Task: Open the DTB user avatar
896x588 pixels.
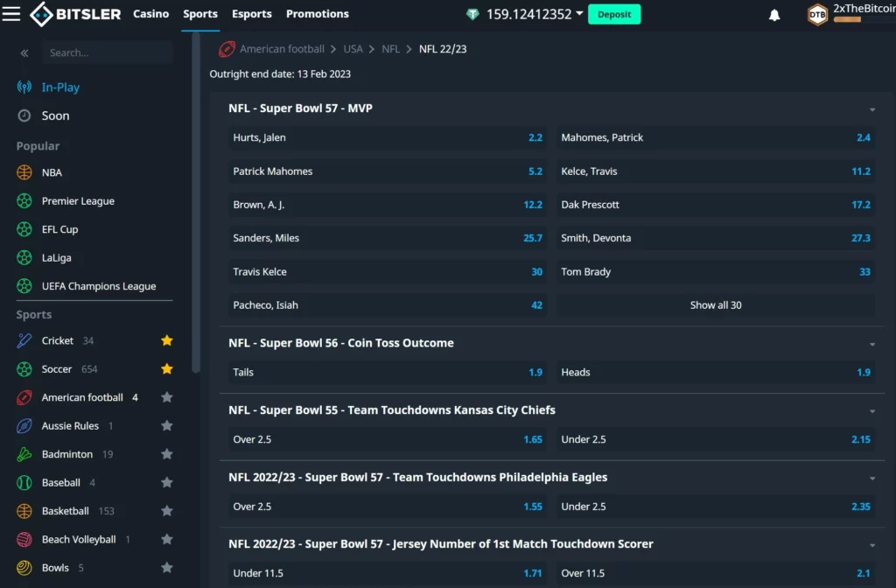Action: tap(817, 14)
